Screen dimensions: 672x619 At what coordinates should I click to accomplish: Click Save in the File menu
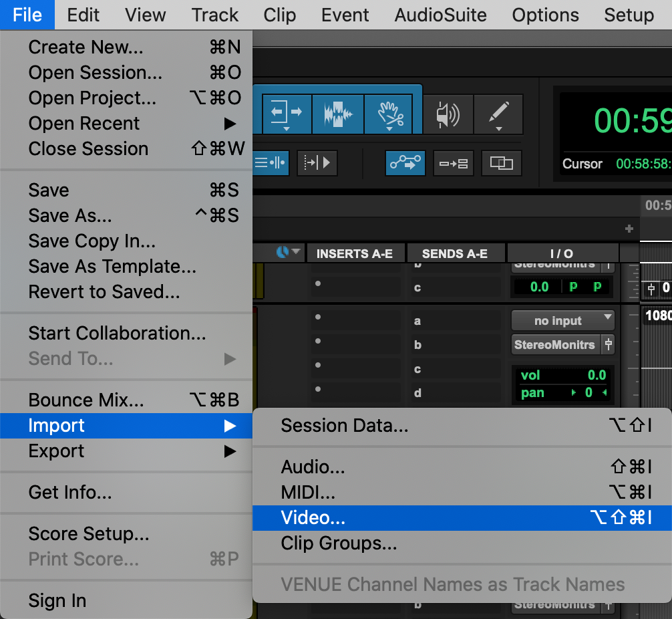126,190
